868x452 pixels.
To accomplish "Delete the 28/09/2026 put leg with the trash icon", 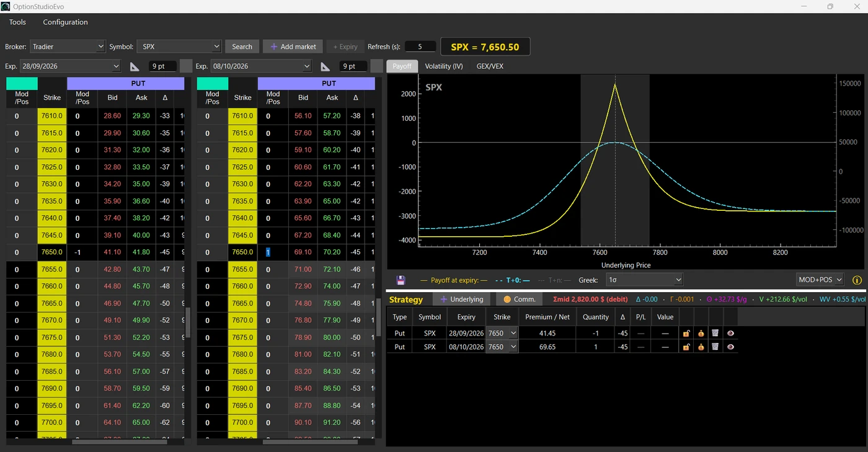I will (715, 333).
